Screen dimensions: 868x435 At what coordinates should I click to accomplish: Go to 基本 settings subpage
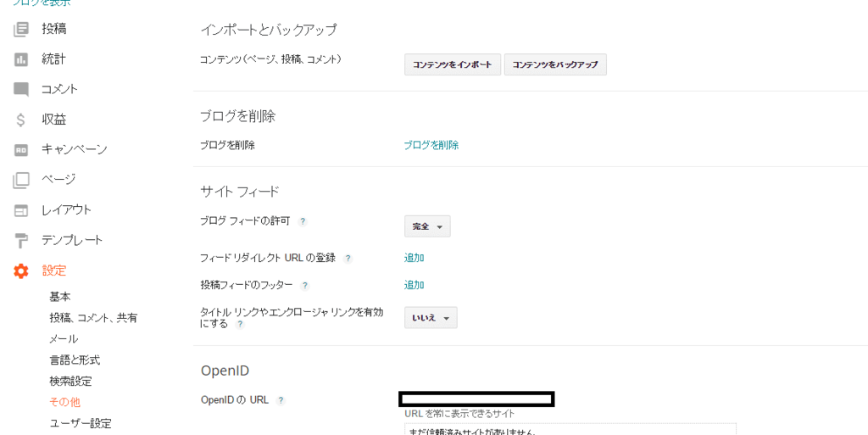tap(60, 297)
